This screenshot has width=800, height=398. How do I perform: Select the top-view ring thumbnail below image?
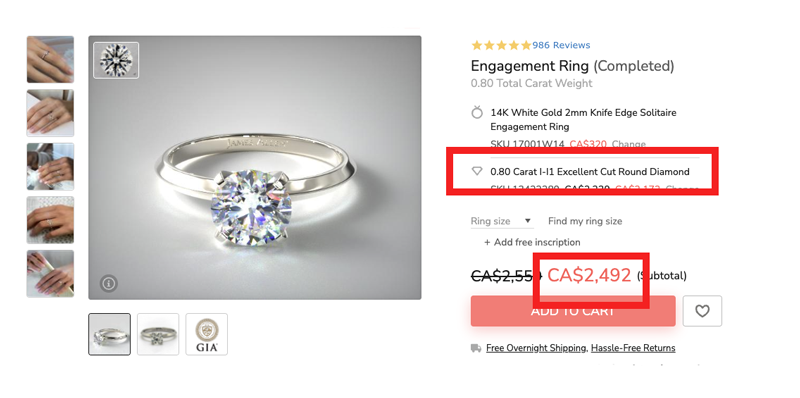tap(158, 334)
